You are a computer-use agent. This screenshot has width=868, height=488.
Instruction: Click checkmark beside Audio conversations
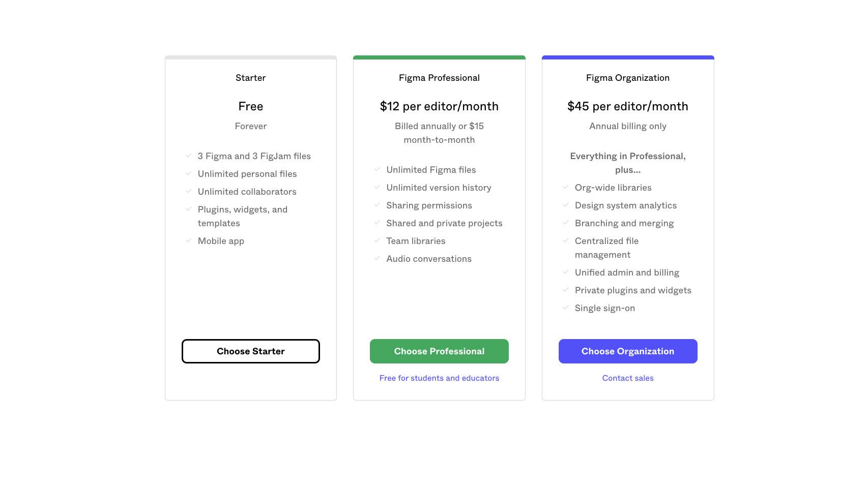point(377,258)
